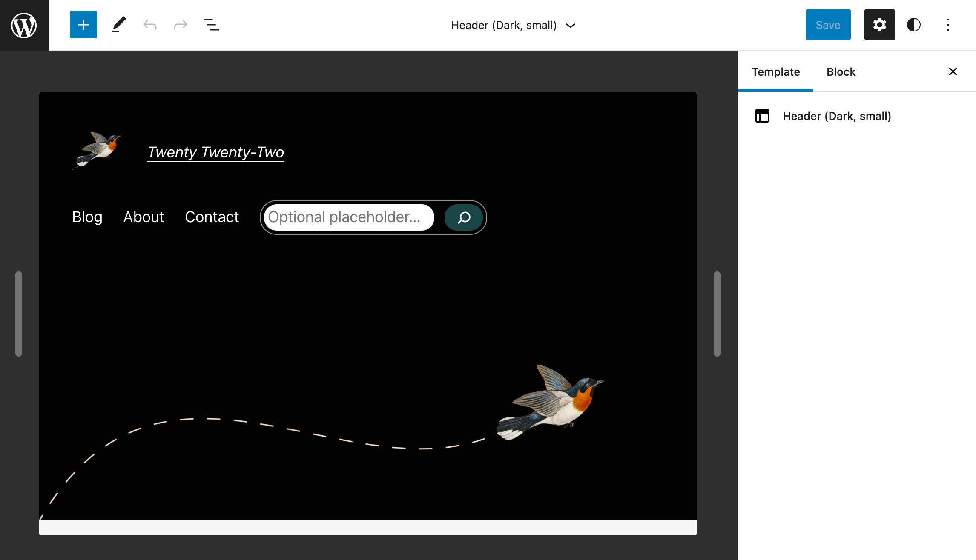This screenshot has width=976, height=560.
Task: Click the About navigation menu item
Action: [144, 217]
